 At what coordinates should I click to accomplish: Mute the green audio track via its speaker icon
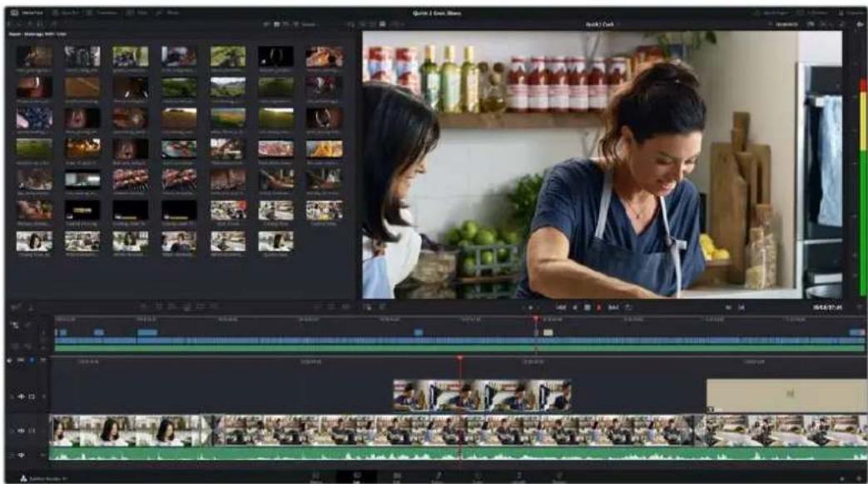click(x=21, y=455)
